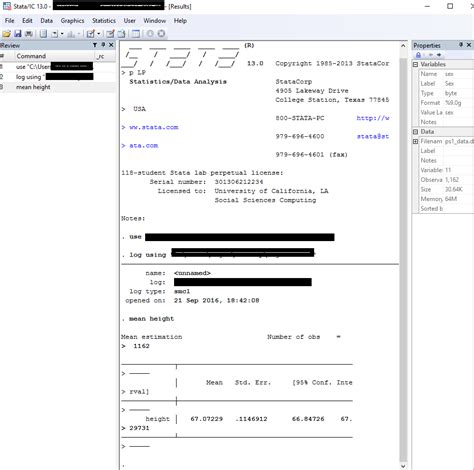Click the mean value 67.07229 in results
474x470 pixels.
(207, 419)
